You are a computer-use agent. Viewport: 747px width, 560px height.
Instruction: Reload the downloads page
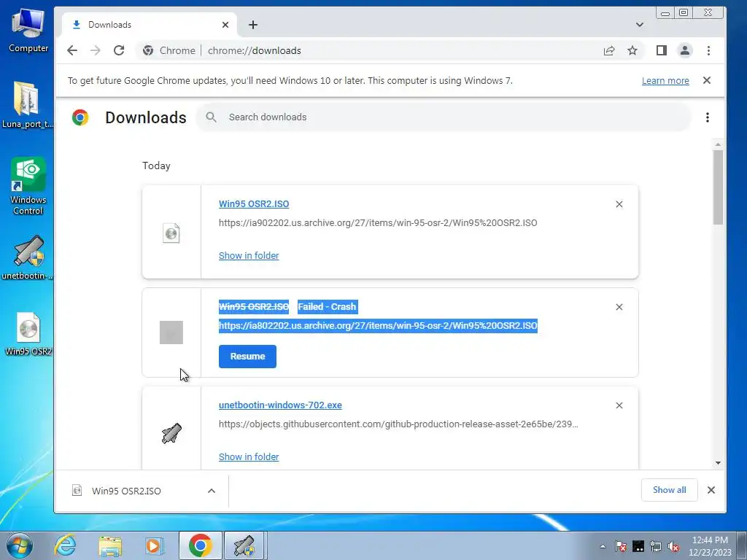119,50
